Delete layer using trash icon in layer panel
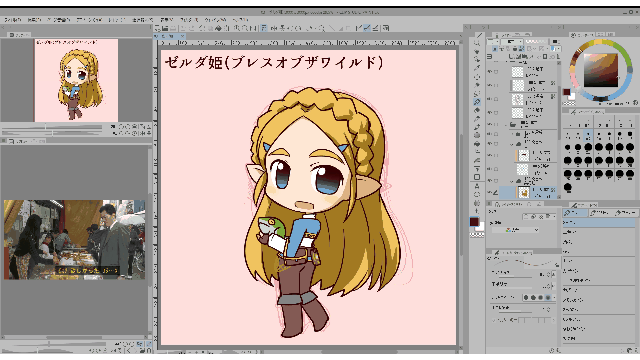 [557, 56]
